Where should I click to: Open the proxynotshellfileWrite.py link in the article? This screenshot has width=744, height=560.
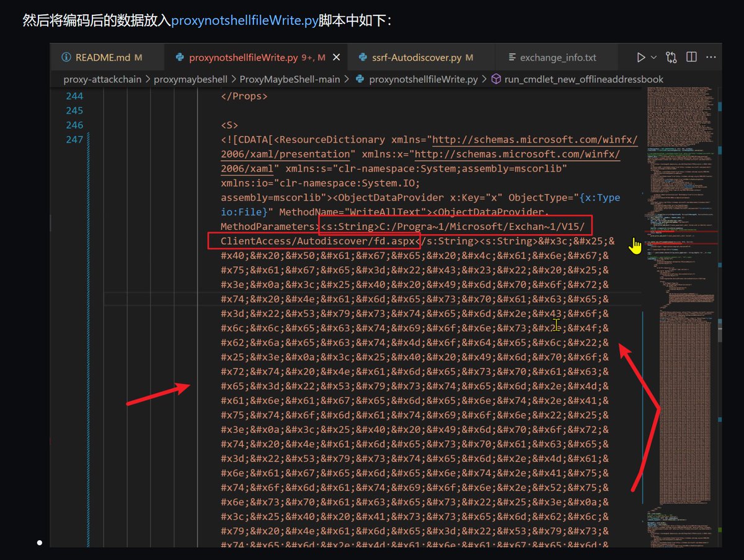[244, 20]
